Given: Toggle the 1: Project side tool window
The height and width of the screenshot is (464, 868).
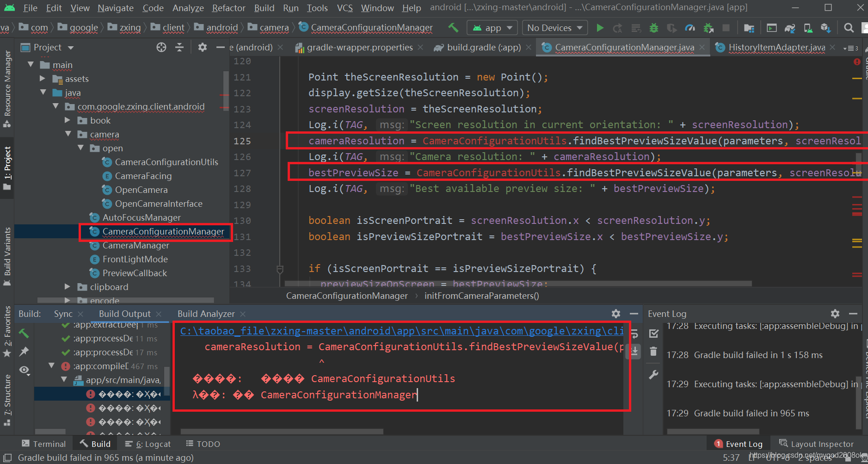Looking at the screenshot, I should [x=7, y=168].
